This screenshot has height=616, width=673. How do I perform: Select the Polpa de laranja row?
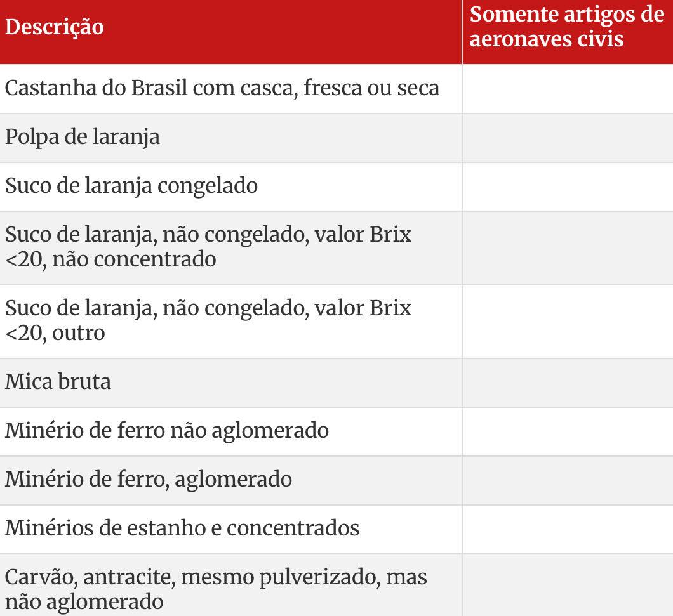83,136
